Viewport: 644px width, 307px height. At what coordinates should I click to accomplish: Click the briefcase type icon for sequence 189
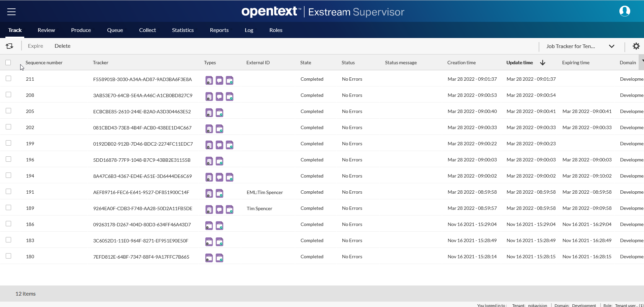(x=230, y=209)
